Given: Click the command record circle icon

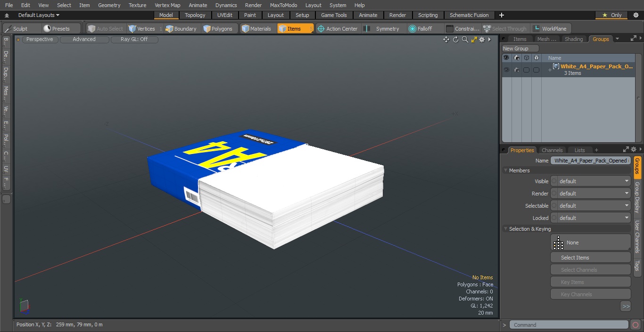Looking at the screenshot, I should click(635, 325).
